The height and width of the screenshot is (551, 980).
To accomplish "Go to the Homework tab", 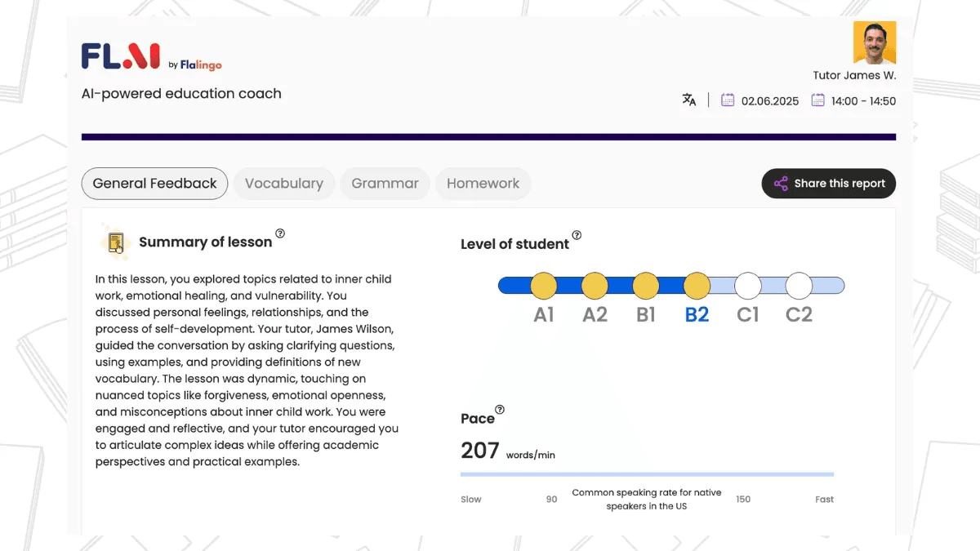I will [x=483, y=184].
